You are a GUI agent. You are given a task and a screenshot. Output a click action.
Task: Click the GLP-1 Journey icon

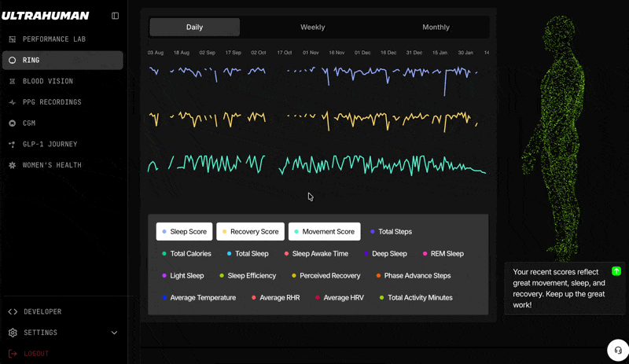point(13,144)
